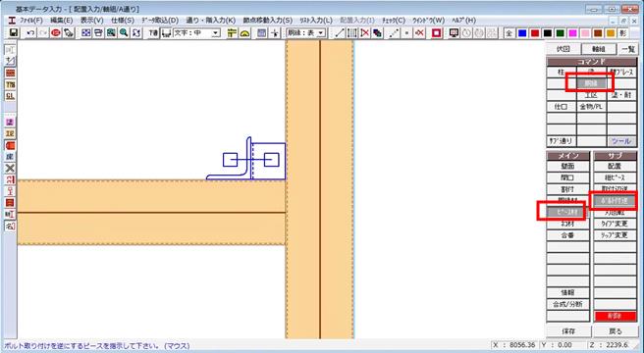Toggle the 伏図 view button
Viewport: 644px width, 353px height.
click(x=563, y=49)
